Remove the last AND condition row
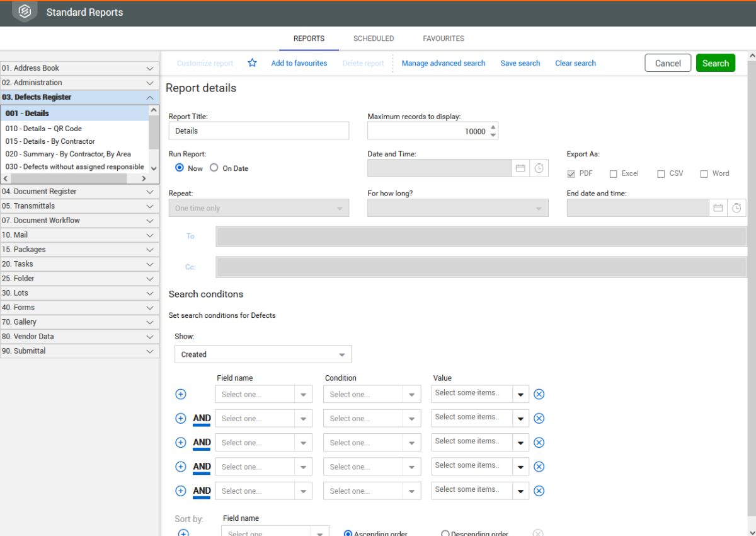Image resolution: width=756 pixels, height=536 pixels. coord(539,491)
